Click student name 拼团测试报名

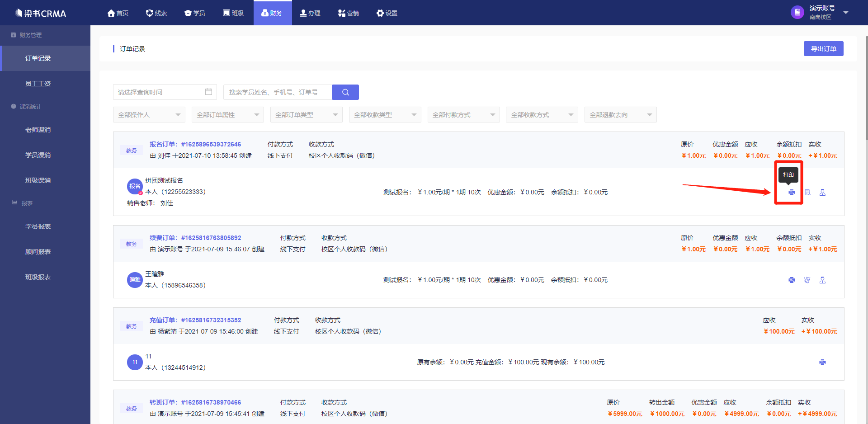click(x=164, y=180)
